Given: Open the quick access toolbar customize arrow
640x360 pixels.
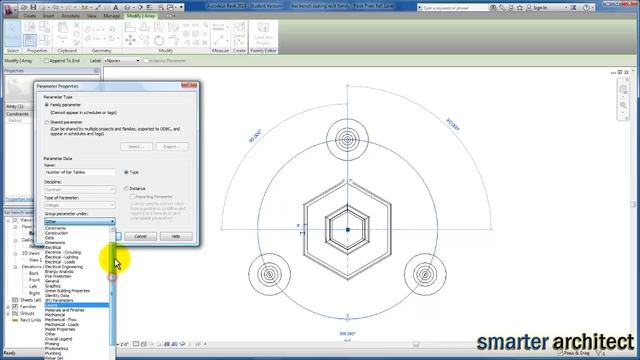Looking at the screenshot, I should [181, 7].
